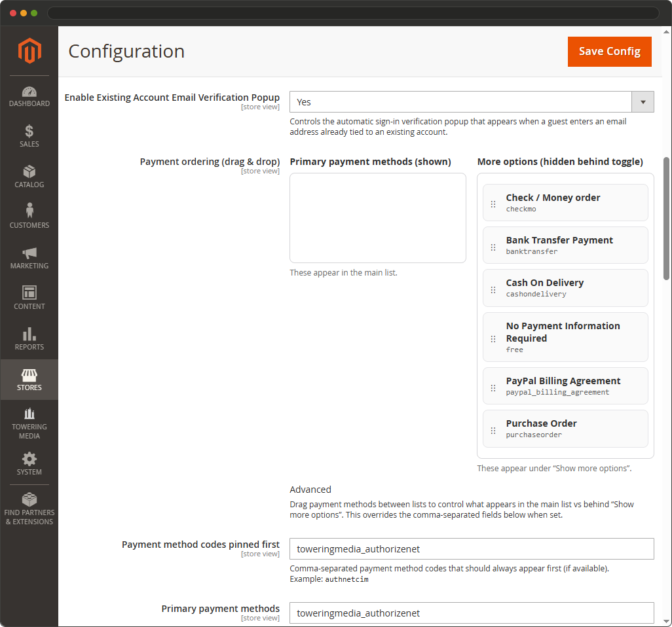Click 'authnetcim' example code text
The height and width of the screenshot is (627, 672).
click(346, 579)
